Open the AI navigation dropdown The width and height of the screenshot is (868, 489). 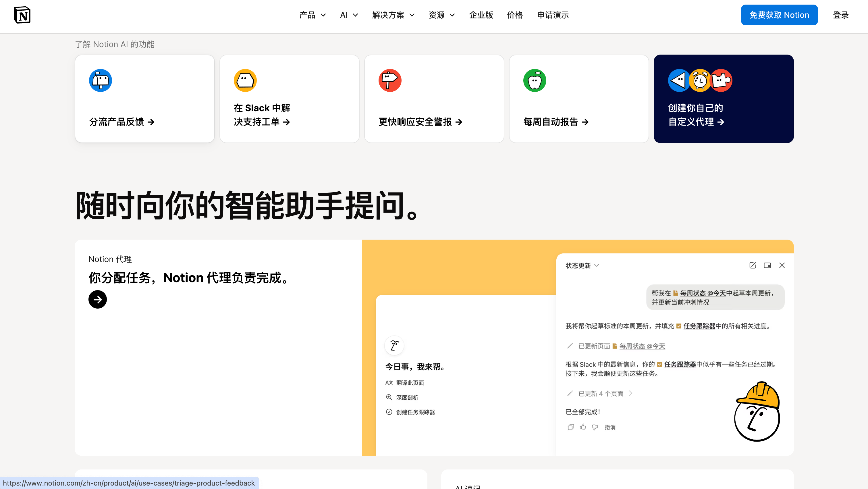coord(349,15)
